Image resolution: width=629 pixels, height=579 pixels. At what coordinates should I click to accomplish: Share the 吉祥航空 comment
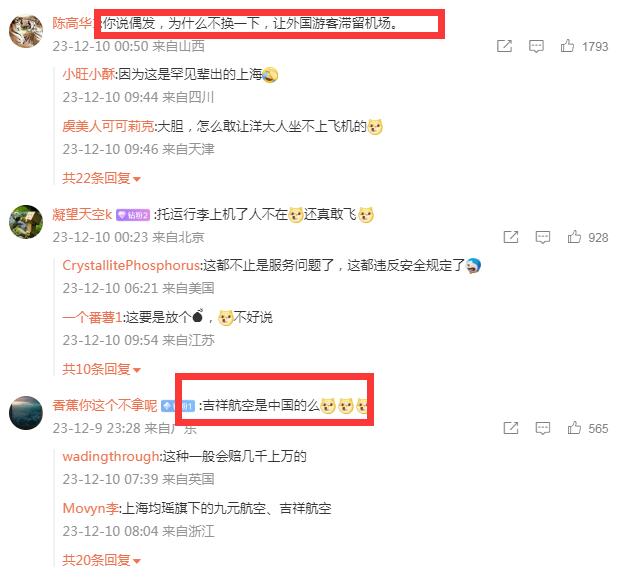511,428
